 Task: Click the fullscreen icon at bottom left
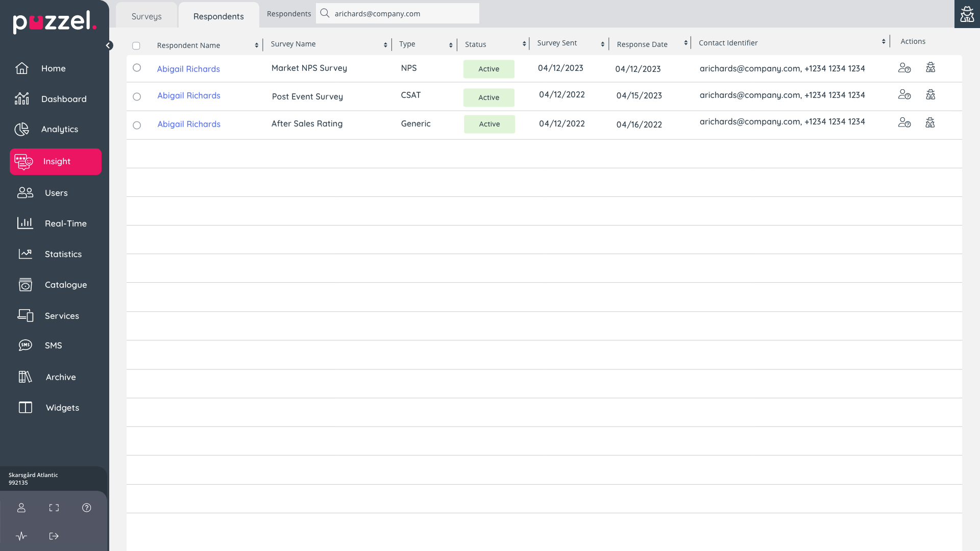(54, 508)
